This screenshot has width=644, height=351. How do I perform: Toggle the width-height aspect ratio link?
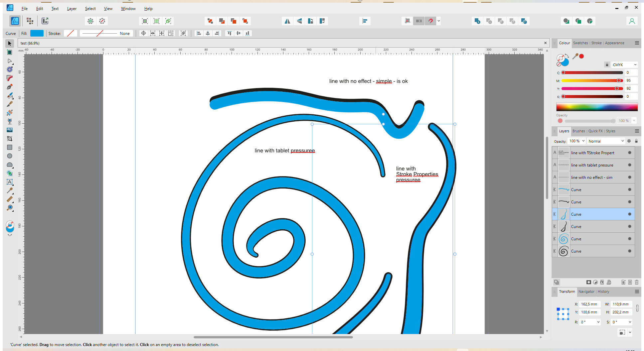tap(637, 308)
